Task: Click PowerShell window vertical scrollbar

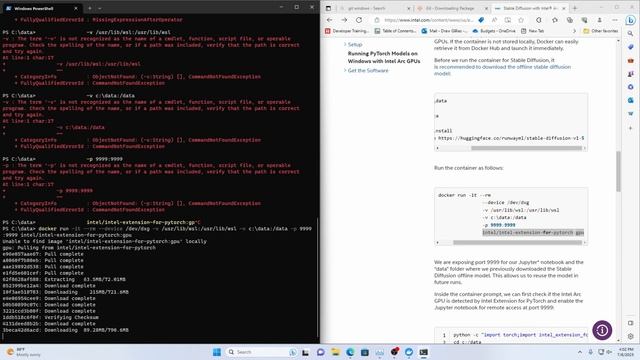Action: (x=318, y=278)
